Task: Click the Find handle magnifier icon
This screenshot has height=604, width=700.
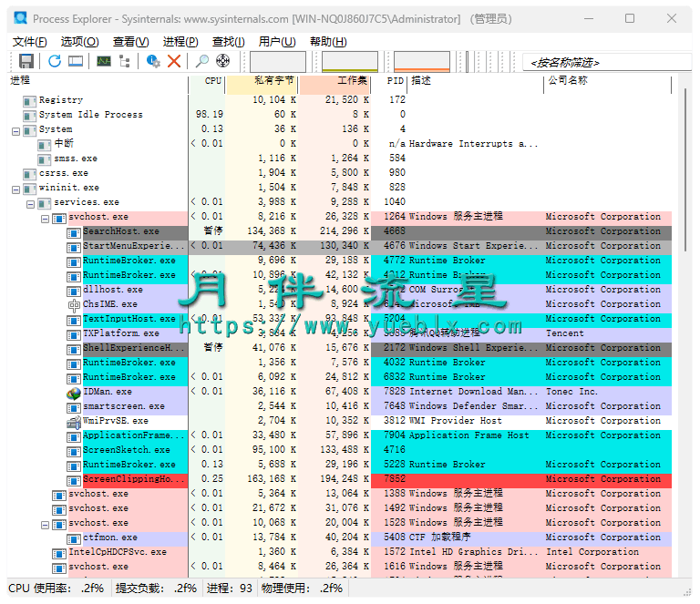Action: tap(201, 61)
